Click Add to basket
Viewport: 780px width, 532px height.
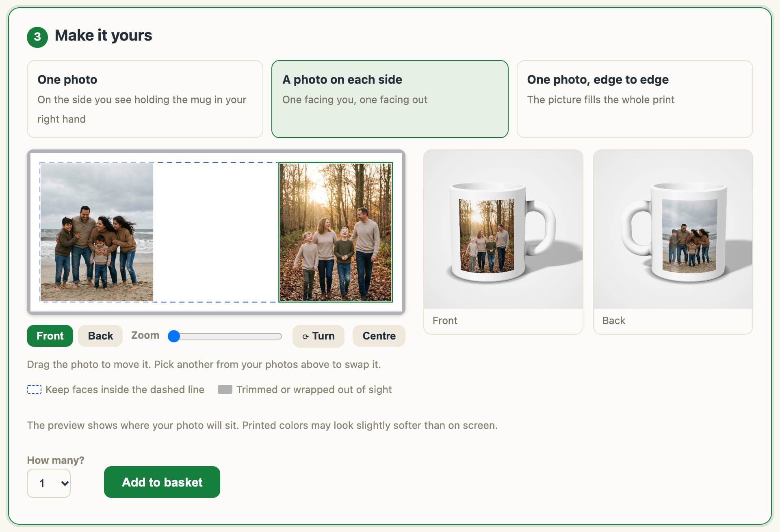pos(162,482)
